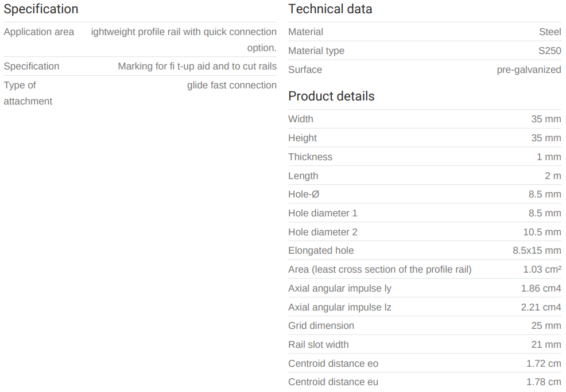Select the Application area row label
This screenshot has width=566, height=392.
point(38,32)
